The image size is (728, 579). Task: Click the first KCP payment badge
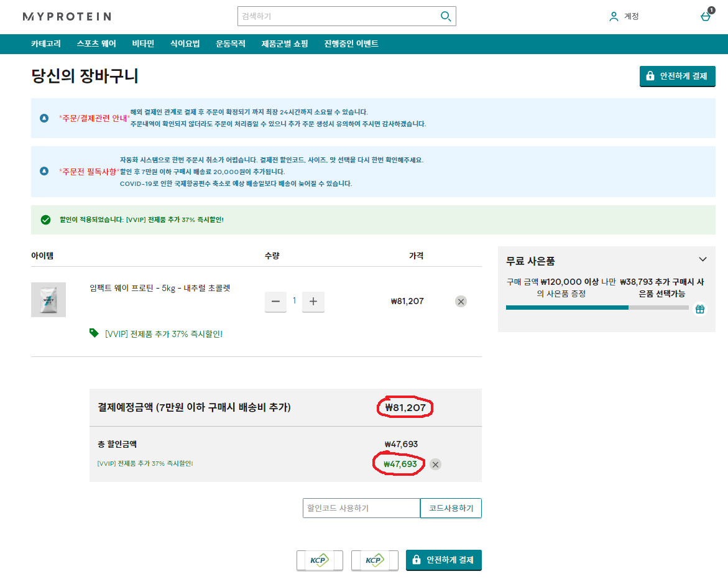tap(320, 560)
